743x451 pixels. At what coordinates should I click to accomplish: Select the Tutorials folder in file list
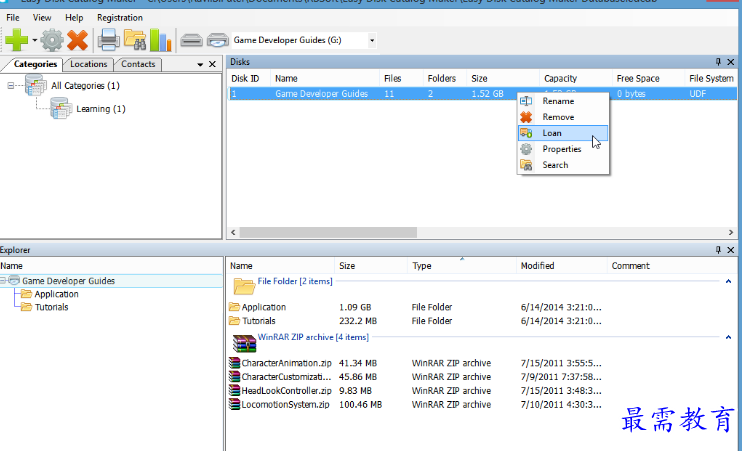259,321
